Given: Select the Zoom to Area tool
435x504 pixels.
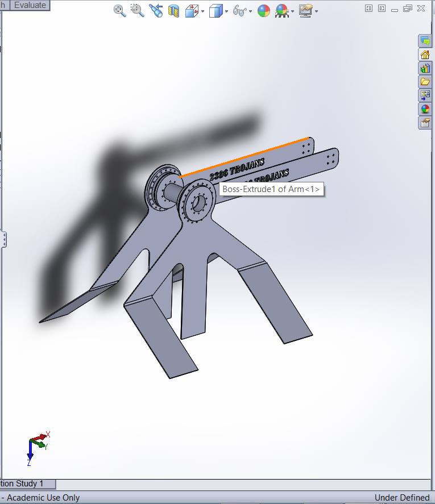Looking at the screenshot, I should pos(138,11).
